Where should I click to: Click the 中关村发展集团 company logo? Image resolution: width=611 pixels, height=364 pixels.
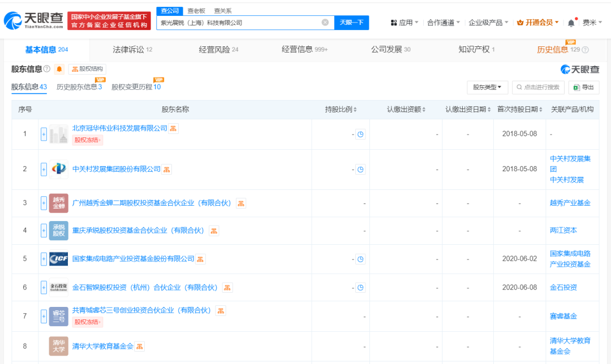[x=59, y=169]
